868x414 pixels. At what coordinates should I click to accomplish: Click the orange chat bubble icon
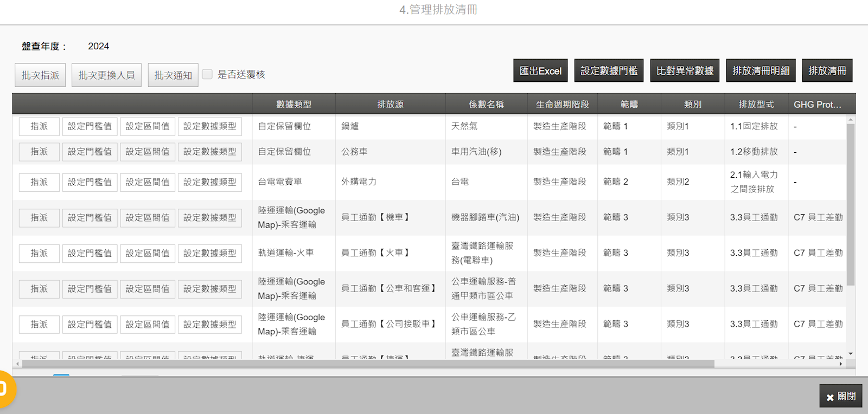pos(5,389)
